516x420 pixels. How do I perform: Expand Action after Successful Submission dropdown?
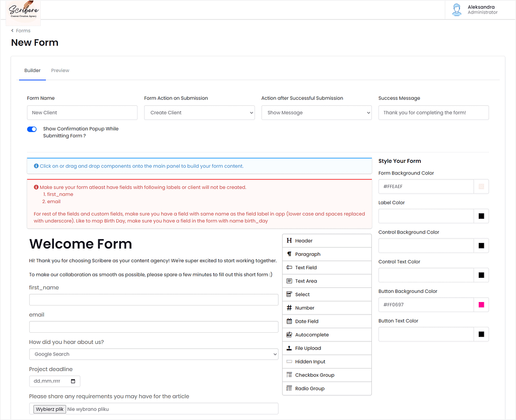[316, 112]
